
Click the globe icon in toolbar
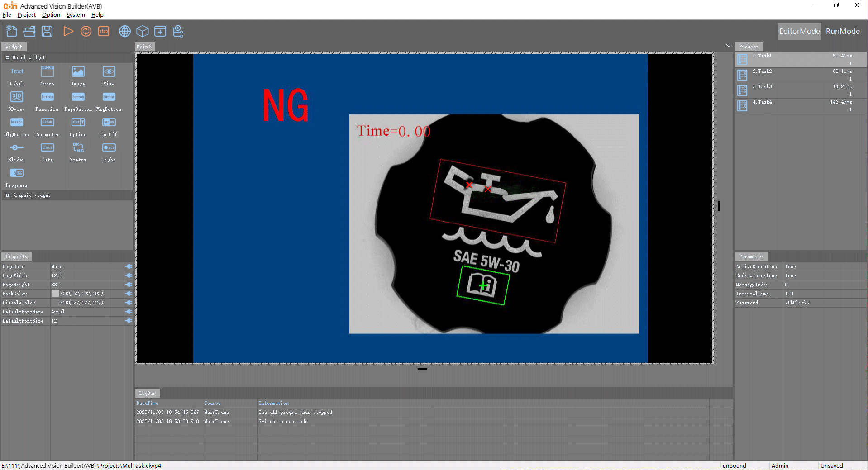pyautogui.click(x=124, y=31)
